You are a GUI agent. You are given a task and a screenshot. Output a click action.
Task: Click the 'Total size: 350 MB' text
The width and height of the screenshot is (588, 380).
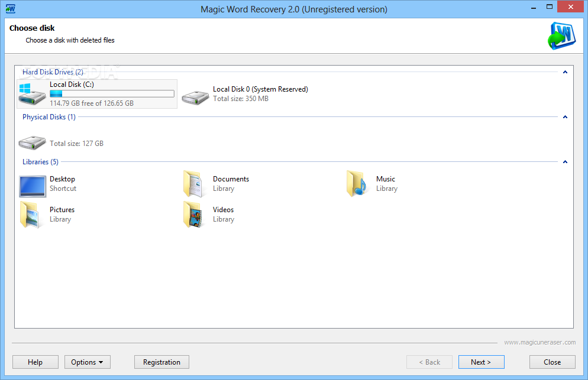coord(241,99)
